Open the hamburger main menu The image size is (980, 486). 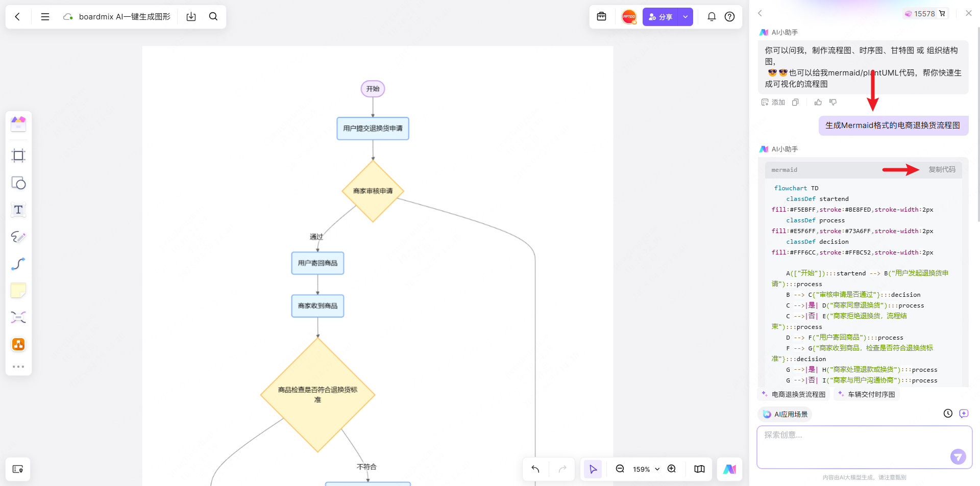click(x=45, y=17)
